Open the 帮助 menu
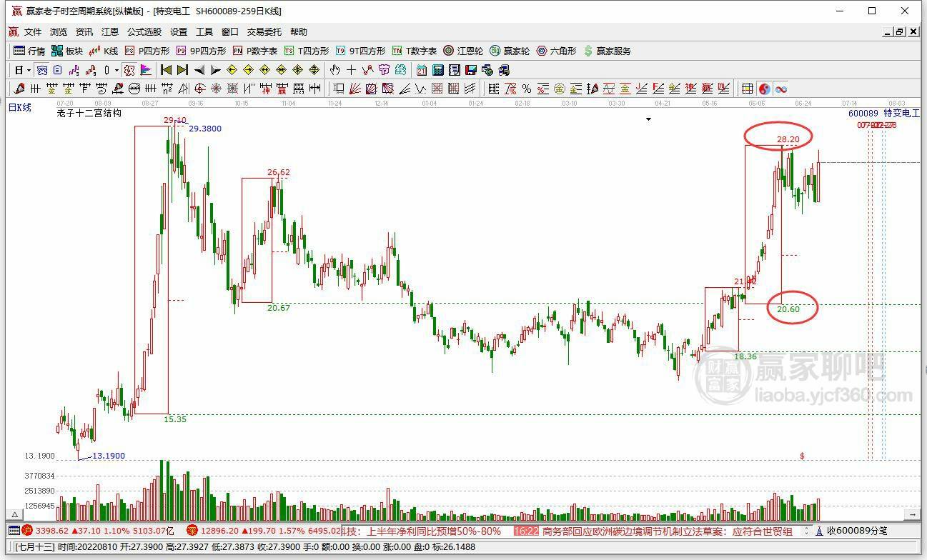 pyautogui.click(x=299, y=32)
